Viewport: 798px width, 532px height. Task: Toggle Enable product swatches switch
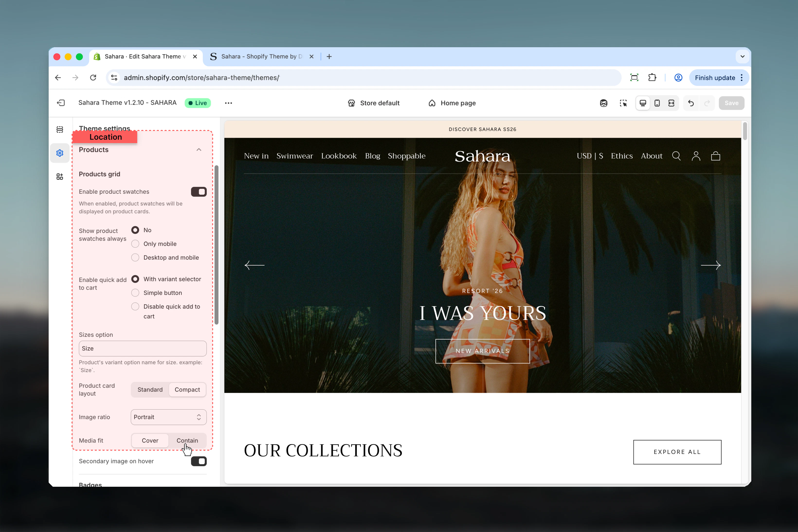[x=199, y=192]
